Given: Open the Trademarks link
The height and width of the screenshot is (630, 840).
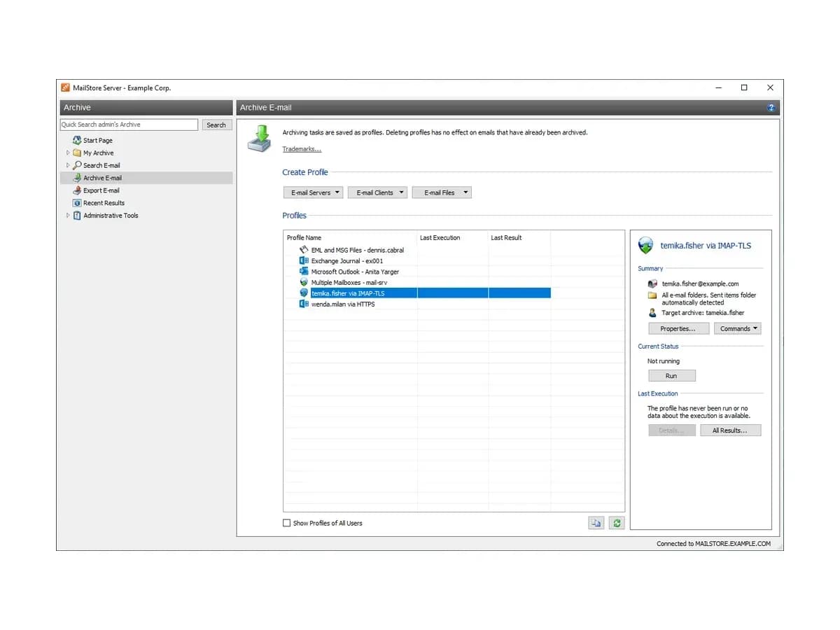Looking at the screenshot, I should point(302,149).
